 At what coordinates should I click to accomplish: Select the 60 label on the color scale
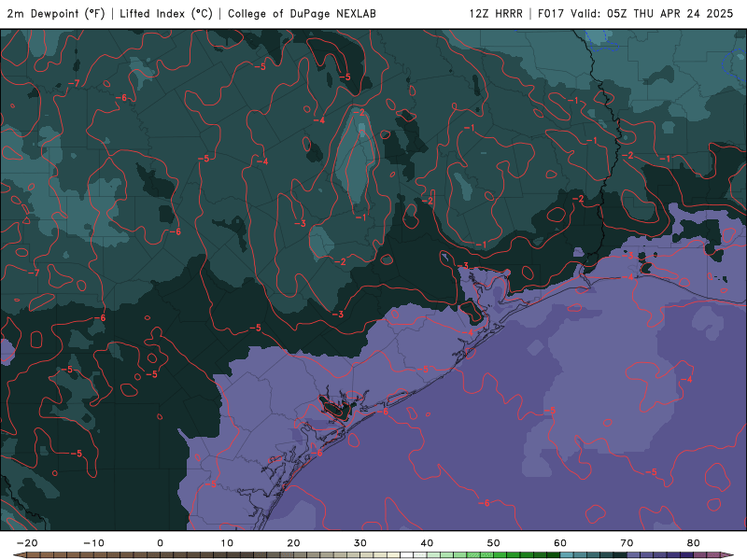[x=560, y=543]
